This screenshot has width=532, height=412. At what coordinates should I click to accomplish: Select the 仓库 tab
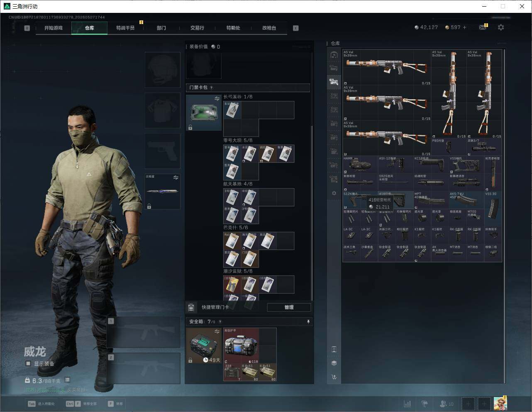point(89,28)
